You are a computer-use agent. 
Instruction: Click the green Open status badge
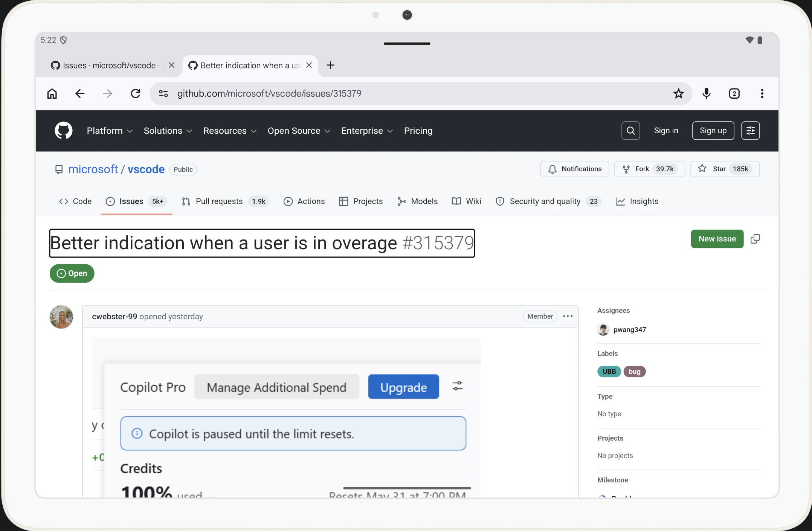point(72,273)
